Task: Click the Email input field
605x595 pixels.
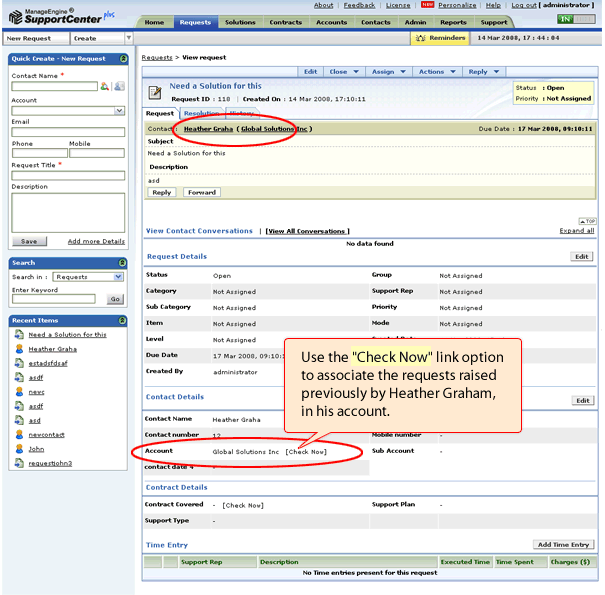Action: click(x=68, y=132)
